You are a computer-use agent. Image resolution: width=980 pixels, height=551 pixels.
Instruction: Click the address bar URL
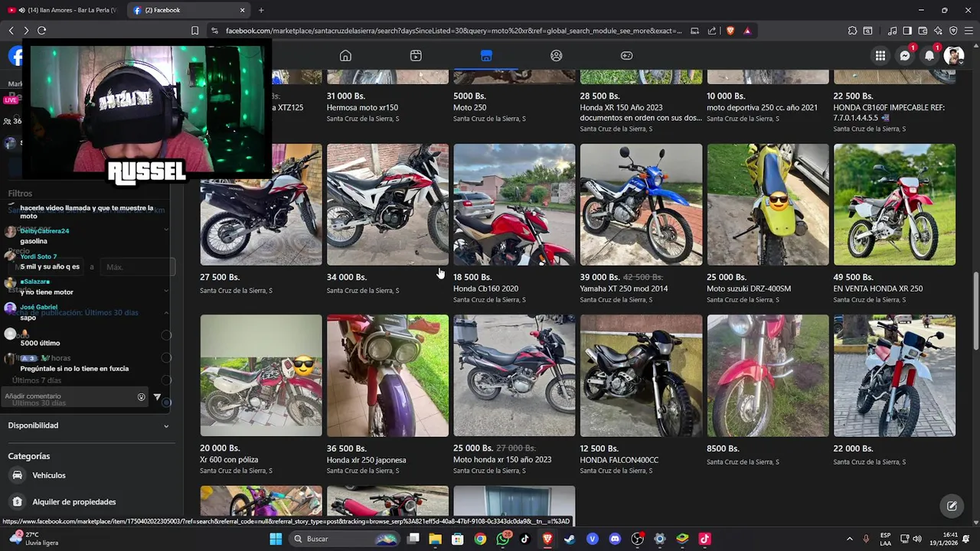coord(453,31)
